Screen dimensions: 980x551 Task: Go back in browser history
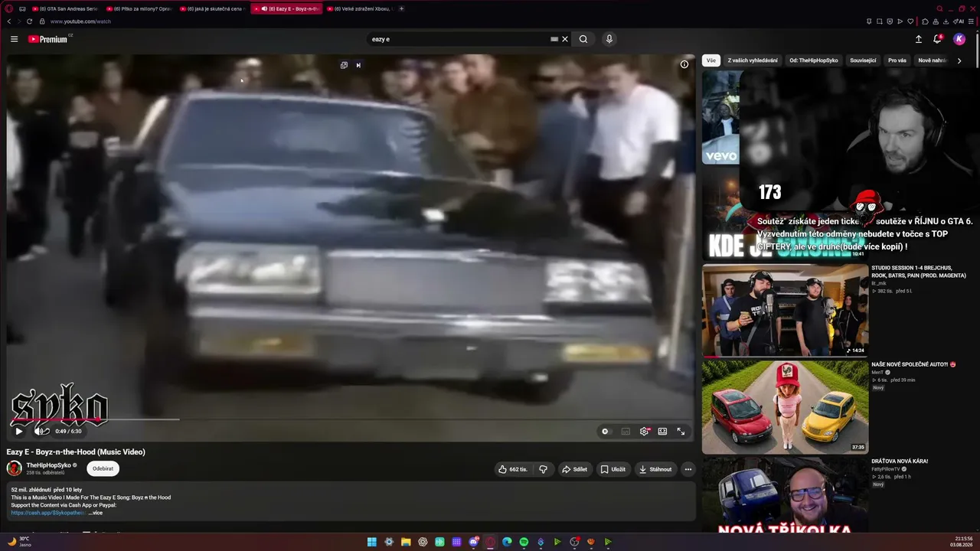click(x=8, y=21)
